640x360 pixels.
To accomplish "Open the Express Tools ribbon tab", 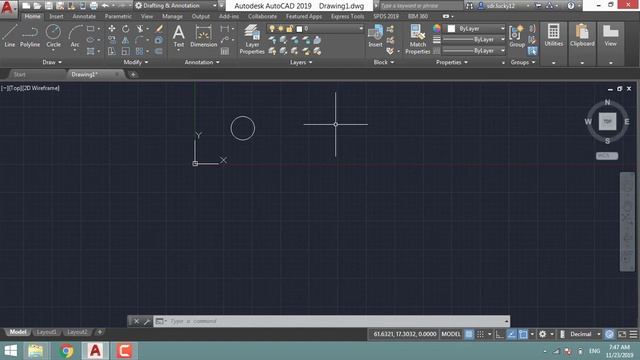I will [347, 16].
